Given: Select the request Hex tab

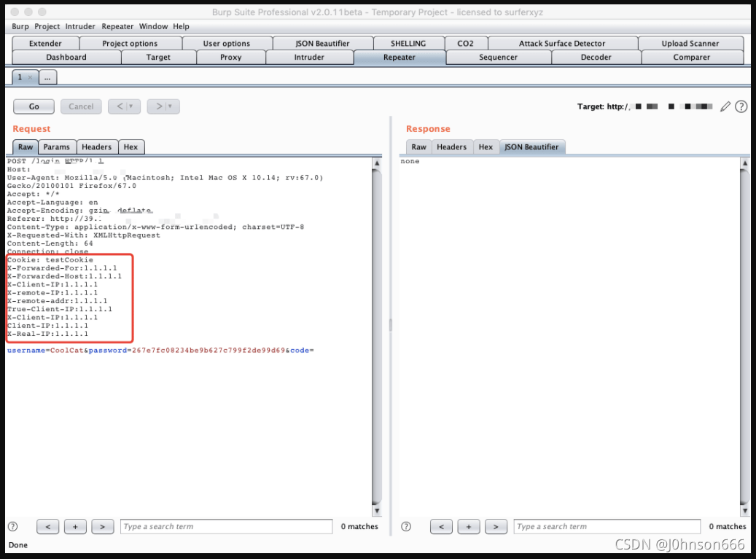Looking at the screenshot, I should click(x=130, y=147).
